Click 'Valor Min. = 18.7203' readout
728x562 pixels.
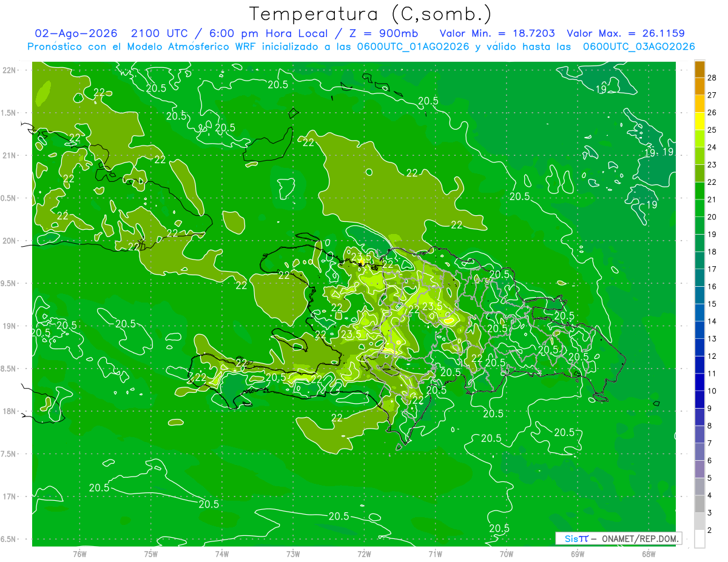coord(499,33)
